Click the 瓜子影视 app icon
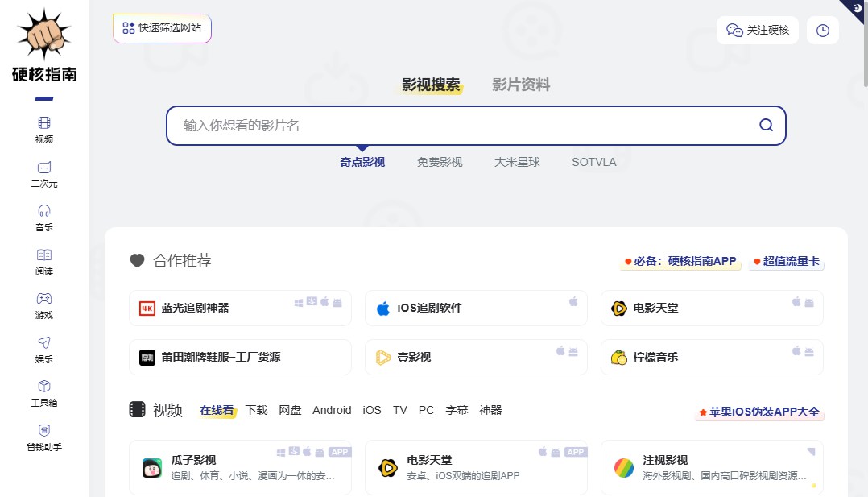The width and height of the screenshot is (868, 497). 151,468
